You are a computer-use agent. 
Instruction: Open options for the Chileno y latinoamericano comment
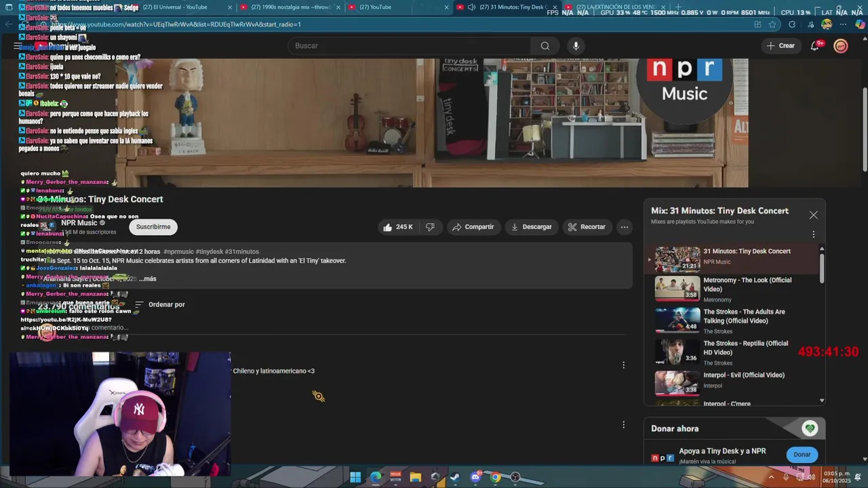(623, 365)
